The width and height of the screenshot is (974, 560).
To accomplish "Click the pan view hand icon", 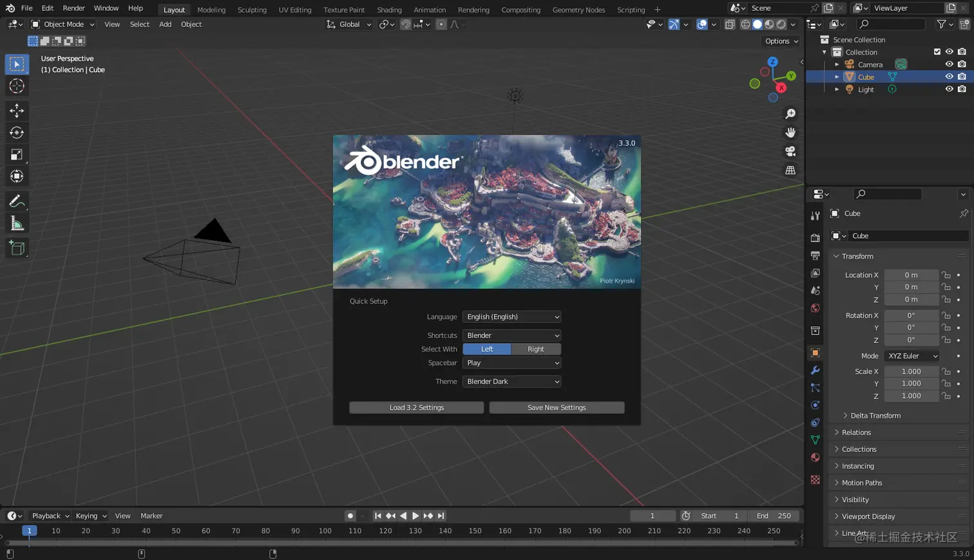I will [x=790, y=133].
